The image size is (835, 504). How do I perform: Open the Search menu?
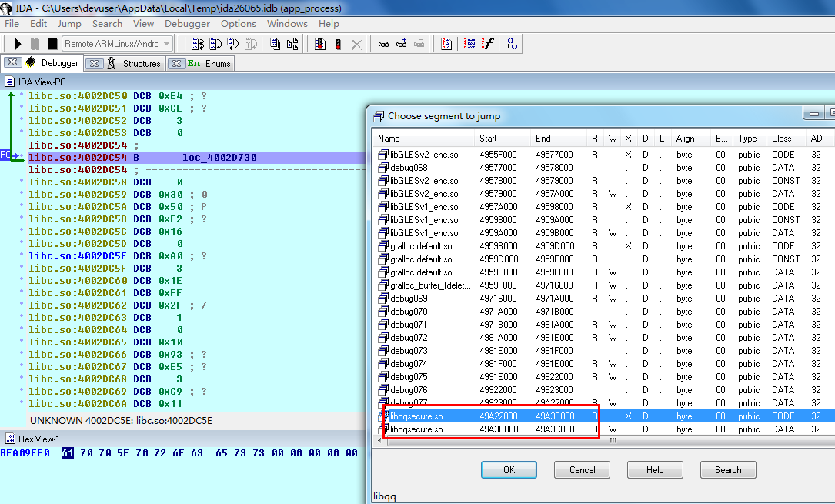(x=107, y=23)
